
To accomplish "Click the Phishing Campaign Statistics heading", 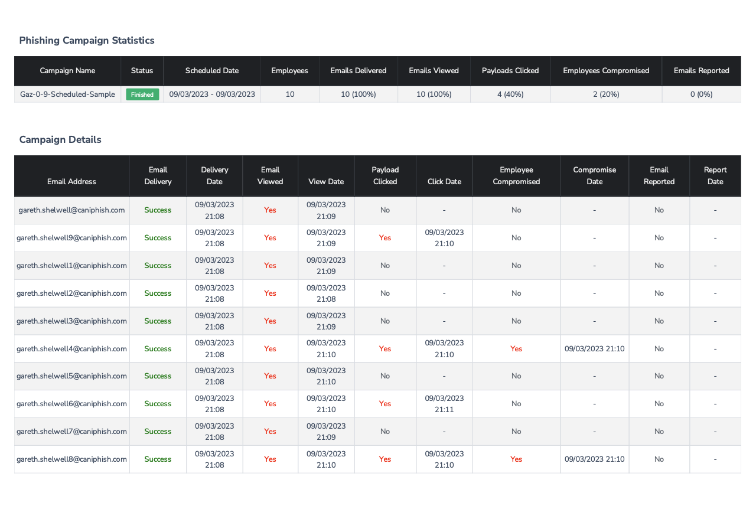I will pos(87,41).
